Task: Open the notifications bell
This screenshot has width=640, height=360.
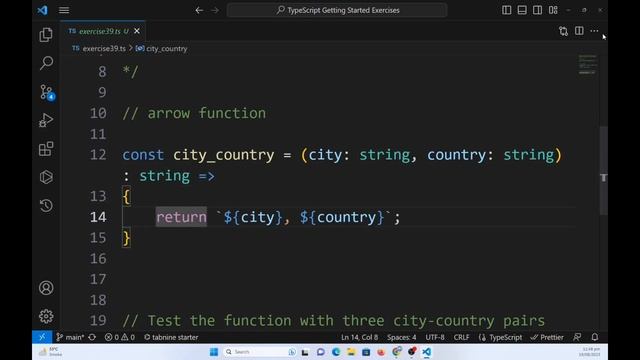Action: pos(595,337)
